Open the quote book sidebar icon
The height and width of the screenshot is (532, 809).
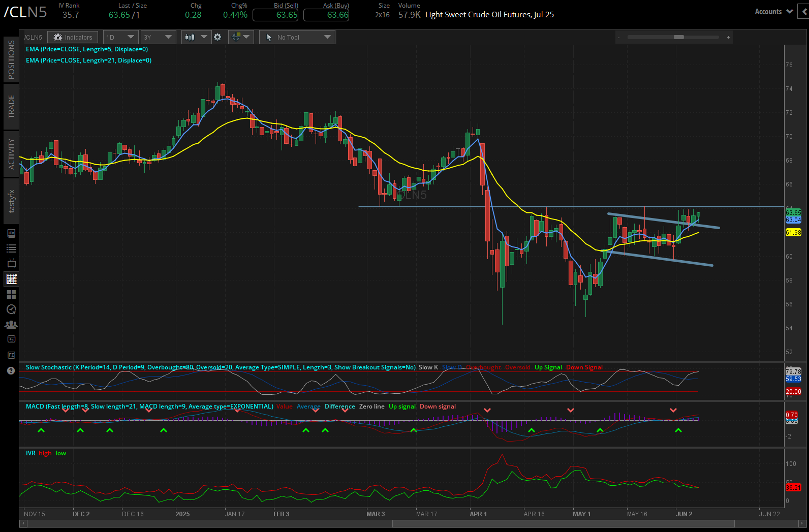coord(11,233)
